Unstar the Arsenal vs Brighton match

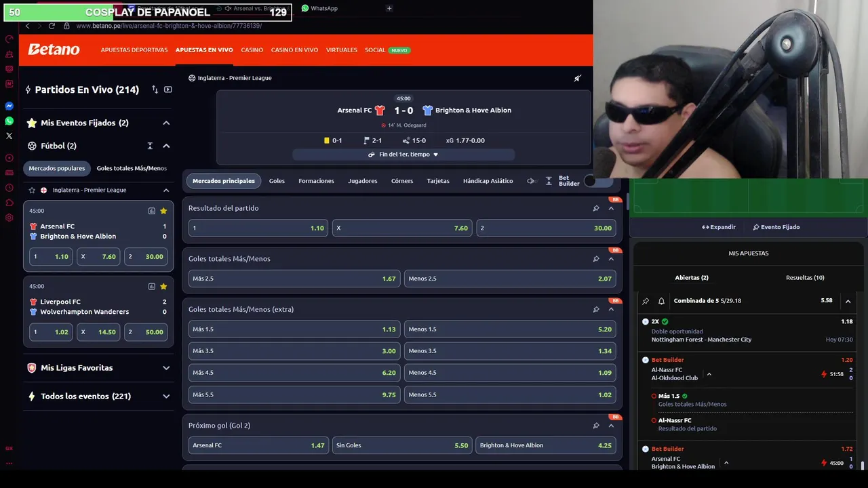[163, 211]
